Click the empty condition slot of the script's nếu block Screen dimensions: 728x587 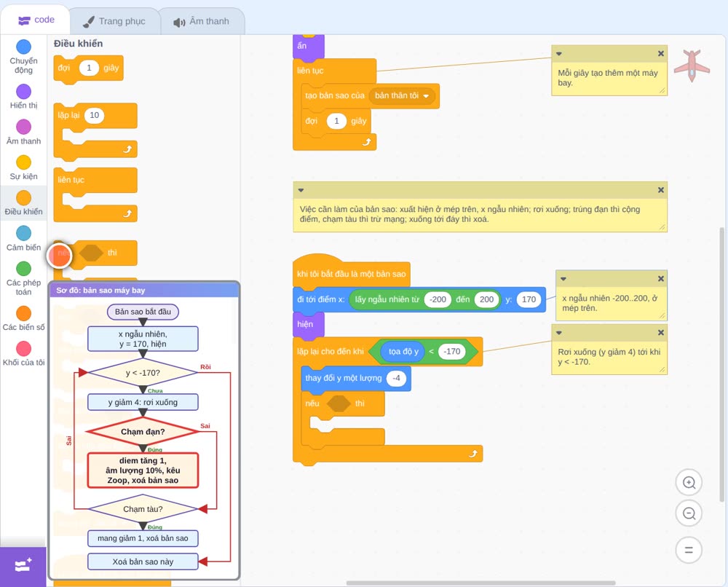click(x=339, y=403)
